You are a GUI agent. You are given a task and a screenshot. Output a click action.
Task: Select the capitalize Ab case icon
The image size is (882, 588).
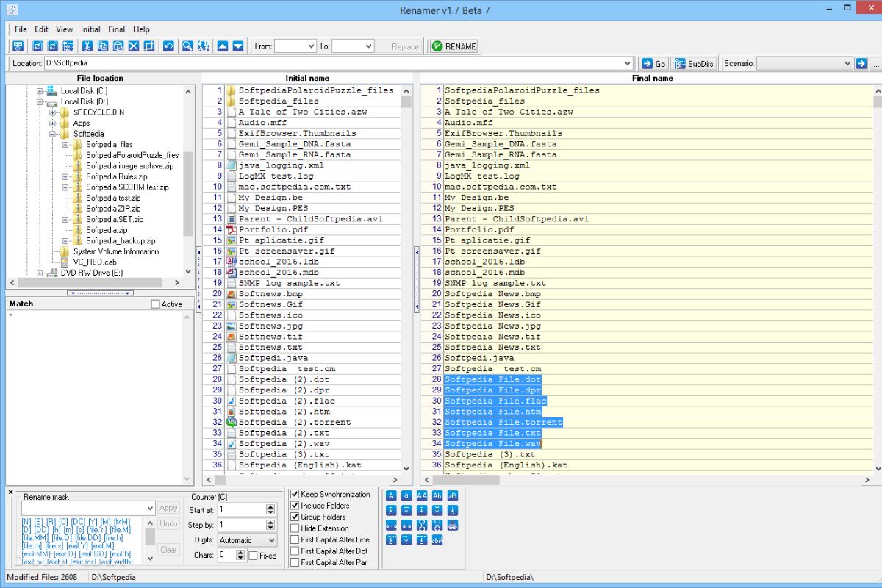tap(437, 495)
